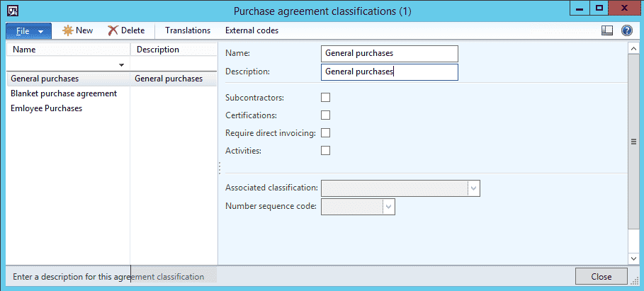644x291 pixels.
Task: Open External codes from the toolbar
Action: click(x=252, y=30)
